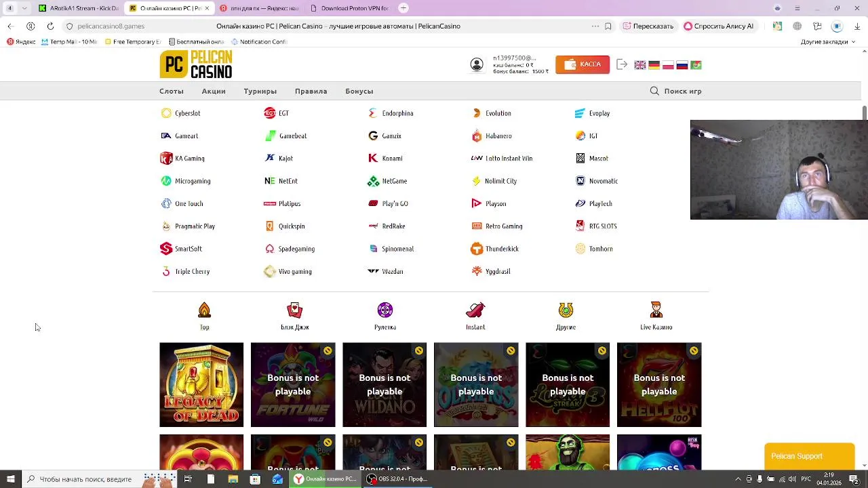Filter by Nolimit City provider

click(x=494, y=181)
